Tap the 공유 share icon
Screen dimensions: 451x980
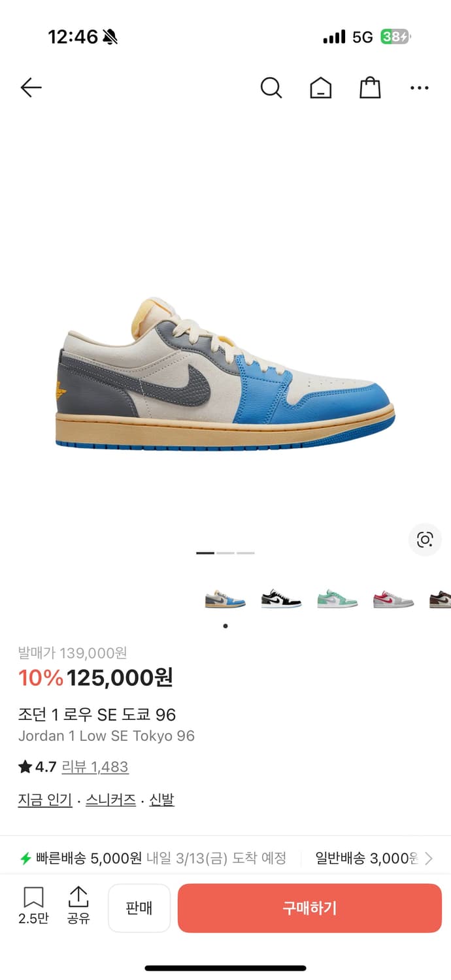78,906
